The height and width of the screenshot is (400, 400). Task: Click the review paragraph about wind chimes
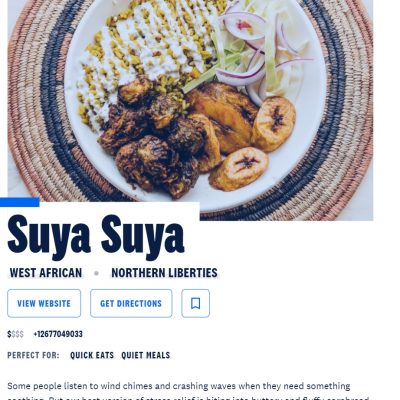pos(188,391)
